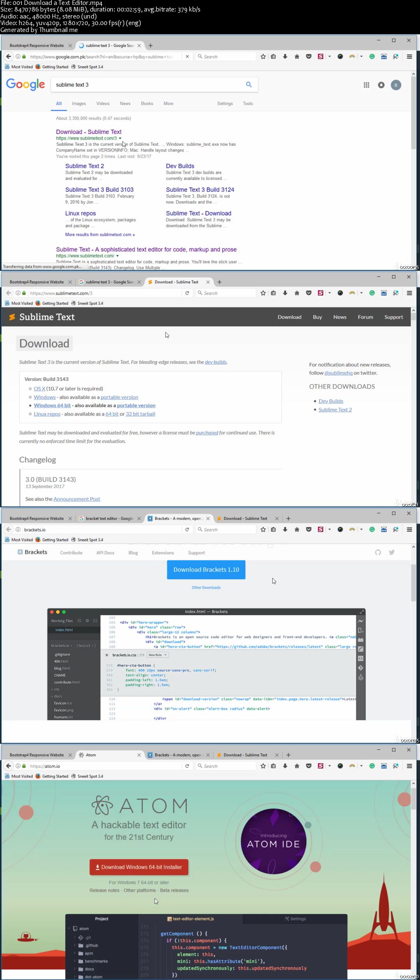
Task: Open the 'purchased' link on the Sublime page
Action: pyautogui.click(x=207, y=433)
